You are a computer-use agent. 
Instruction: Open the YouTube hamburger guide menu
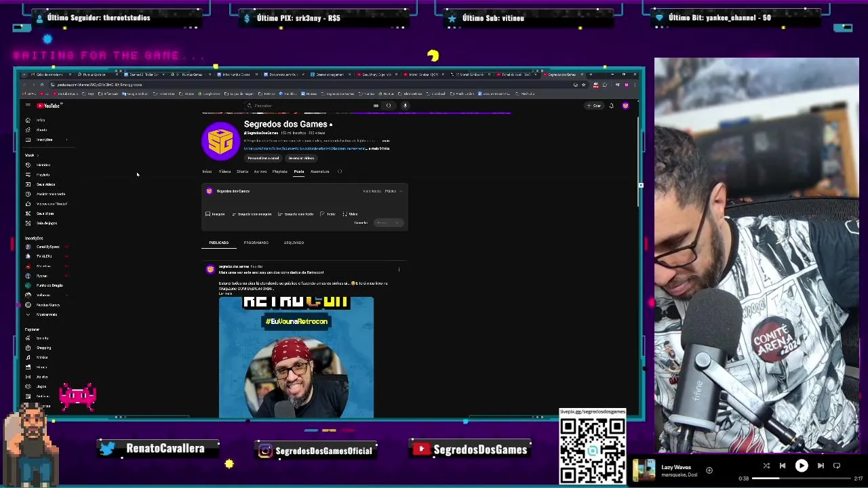click(28, 106)
